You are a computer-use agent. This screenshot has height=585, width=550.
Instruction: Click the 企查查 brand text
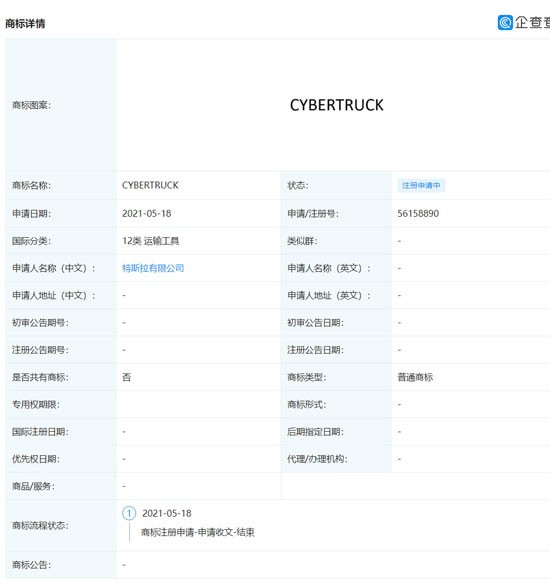533,23
